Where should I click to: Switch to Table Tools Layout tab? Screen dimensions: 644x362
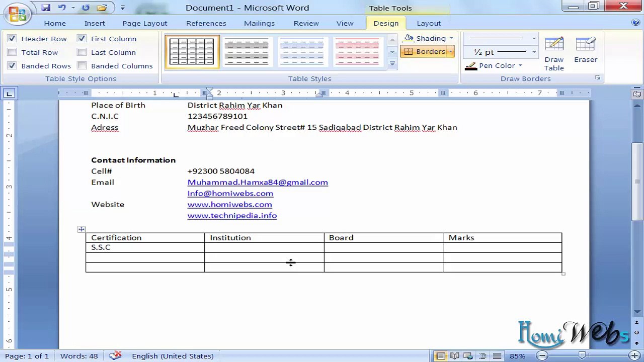tap(429, 23)
